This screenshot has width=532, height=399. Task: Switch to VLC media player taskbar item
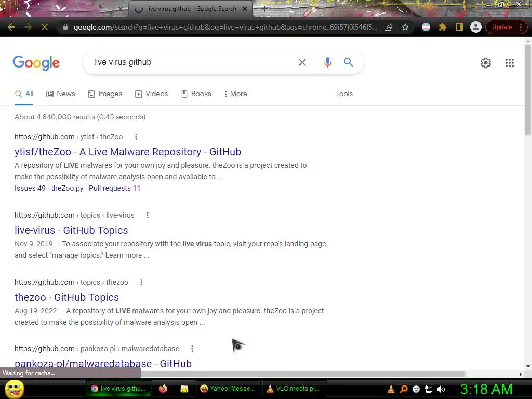295,389
